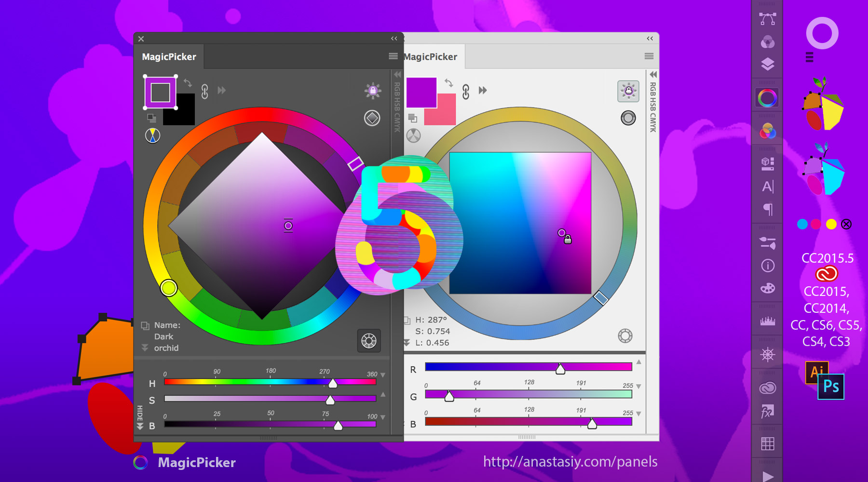Toggle the yellow-blue color scheme icon in dark panel
This screenshot has width=868, height=482.
click(x=152, y=136)
